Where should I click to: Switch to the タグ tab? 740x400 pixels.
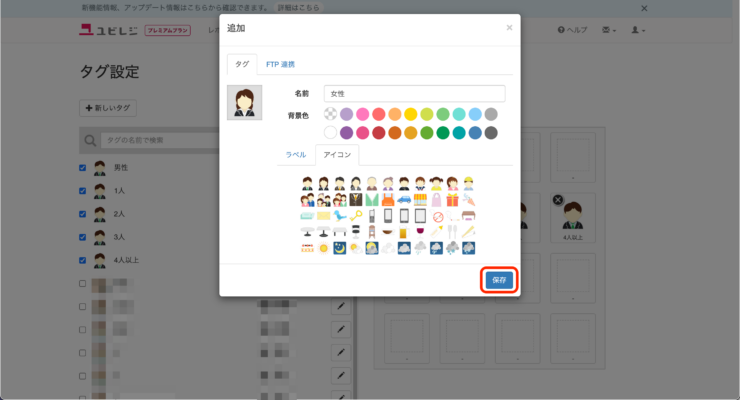tap(242, 64)
